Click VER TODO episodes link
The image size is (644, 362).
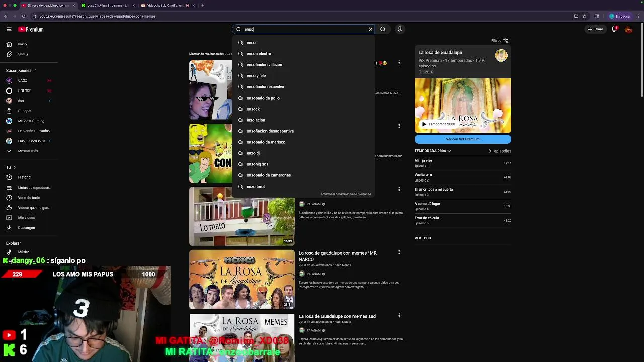tap(423, 238)
